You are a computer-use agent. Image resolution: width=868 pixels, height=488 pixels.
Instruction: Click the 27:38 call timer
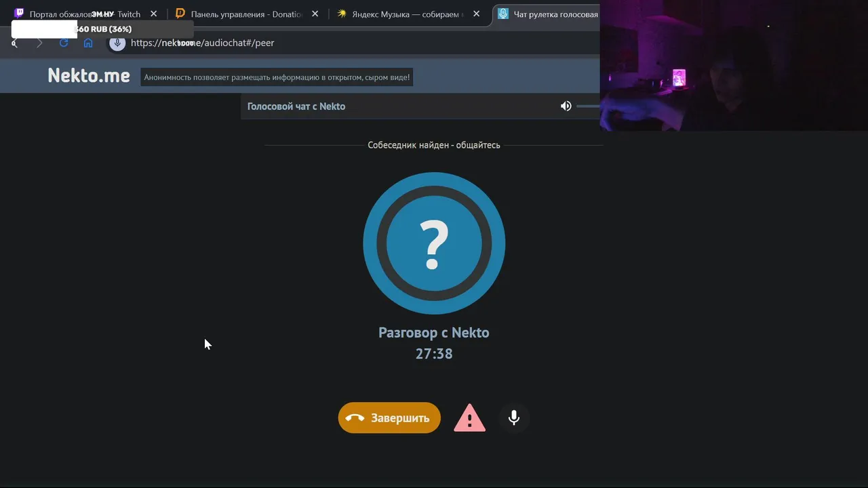tap(434, 354)
